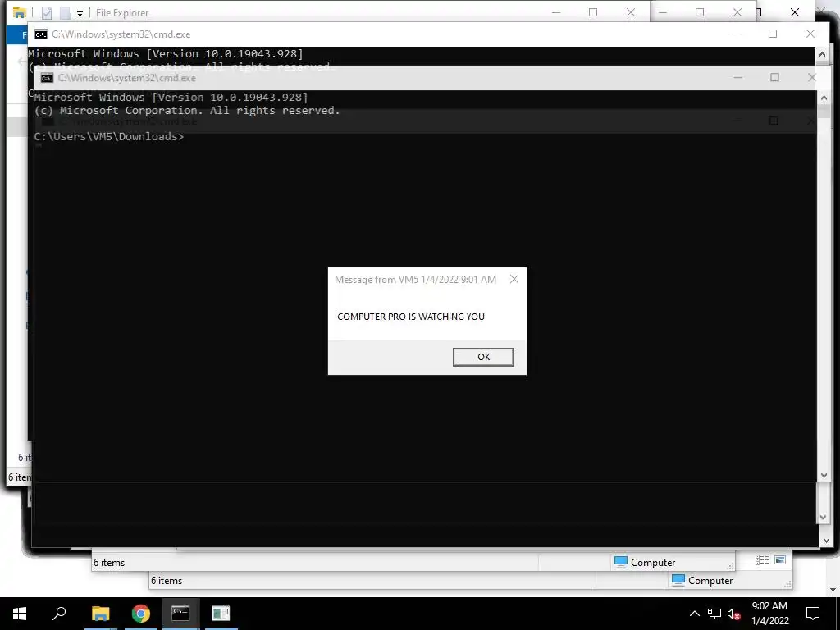The image size is (840, 630).
Task: Maximize the File Explorer window
Action: (x=593, y=12)
